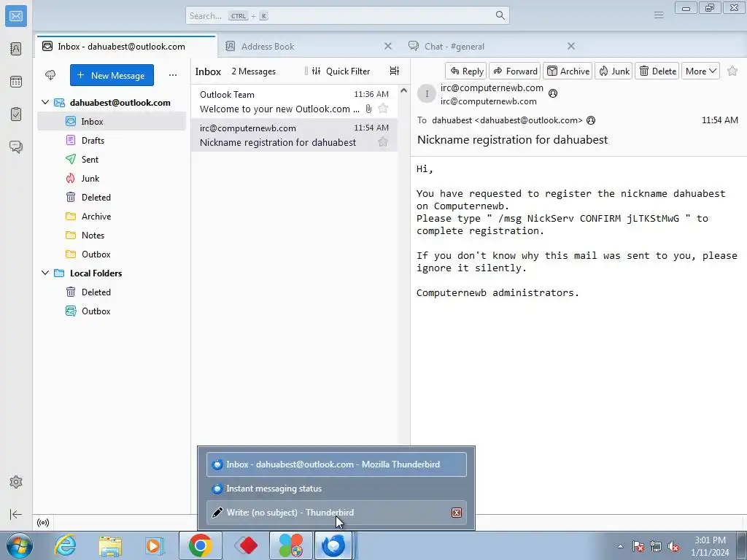Open Address Book space icon
The width and height of the screenshot is (747, 560).
[x=16, y=49]
